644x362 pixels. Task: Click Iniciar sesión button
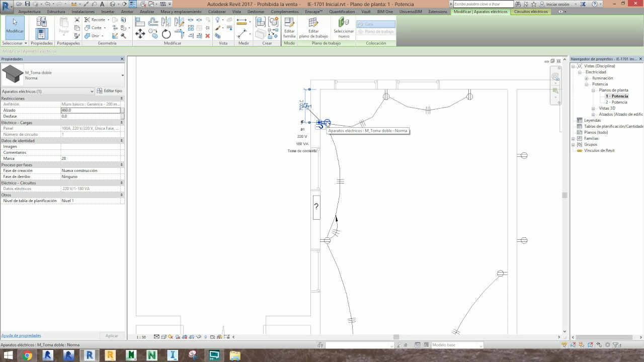tap(558, 4)
